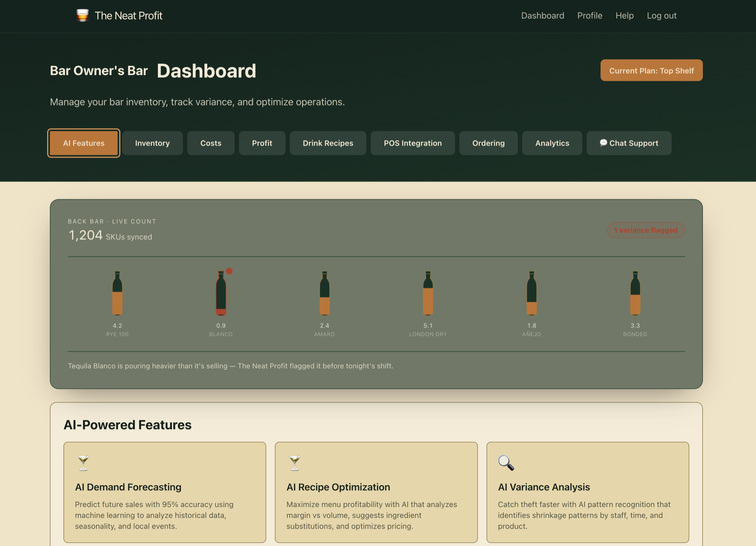The image size is (756, 546).
Task: Click the AI-Powered Features heading
Action: [x=128, y=425]
